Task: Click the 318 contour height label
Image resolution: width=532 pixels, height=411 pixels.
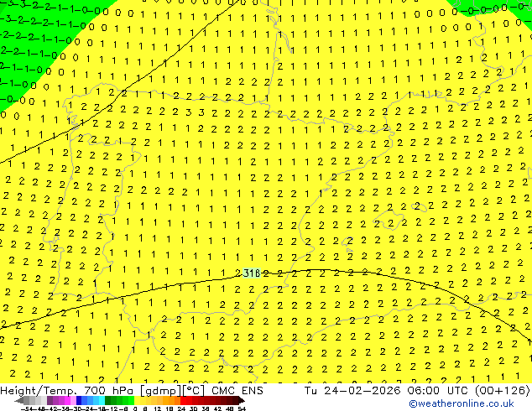Action: point(252,273)
